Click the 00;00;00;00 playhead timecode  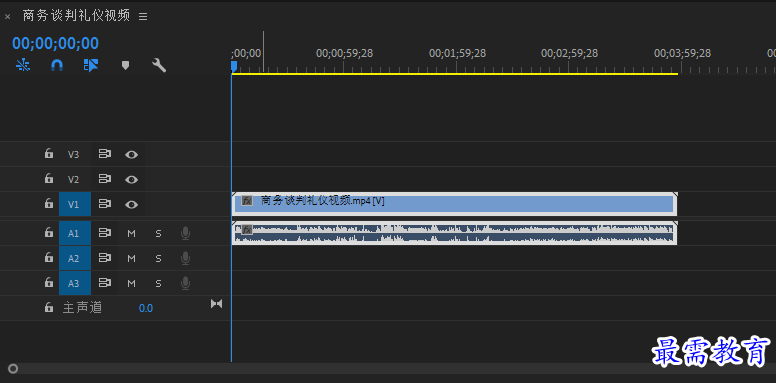coord(55,44)
